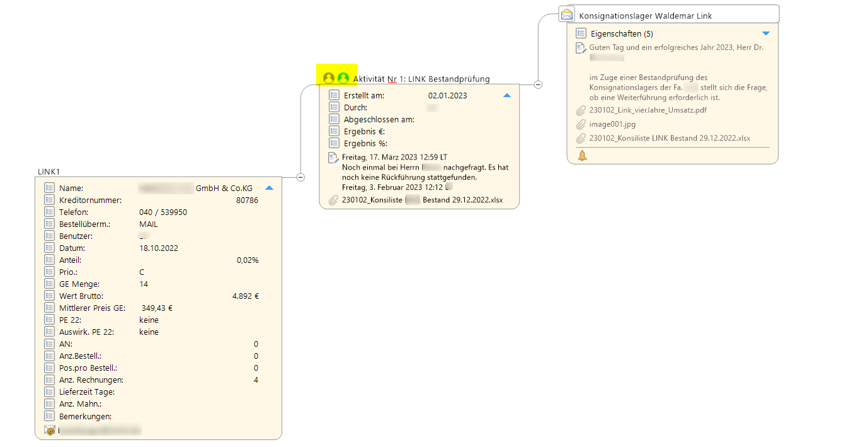Open the xlsx attachment in Aktivität Nr 1 topic
The height and width of the screenshot is (447, 868).
click(x=421, y=200)
